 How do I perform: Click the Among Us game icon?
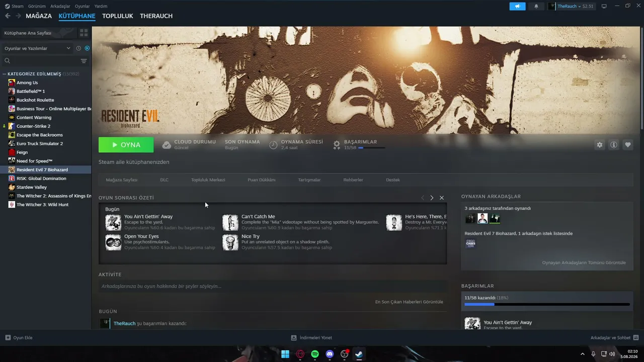pos(12,82)
